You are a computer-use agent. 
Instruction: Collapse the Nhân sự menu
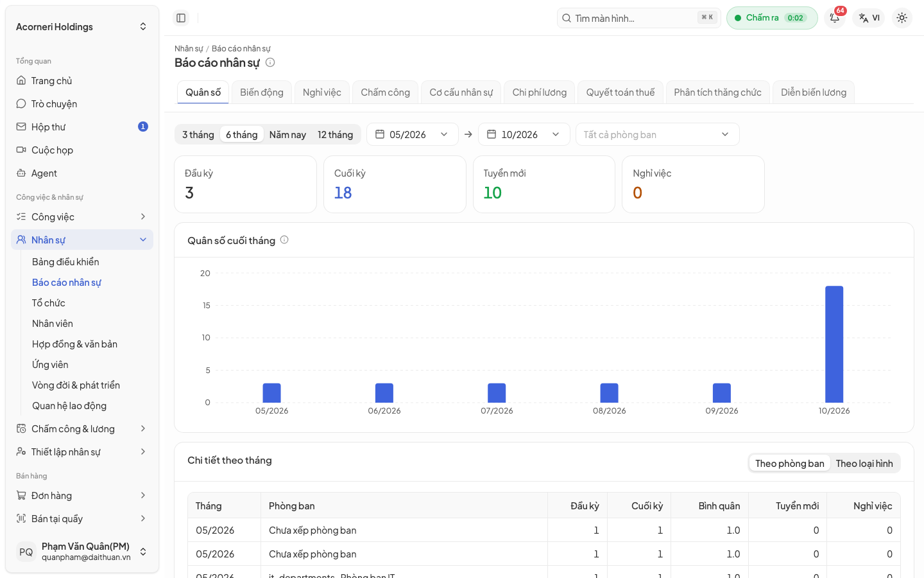pyautogui.click(x=82, y=240)
